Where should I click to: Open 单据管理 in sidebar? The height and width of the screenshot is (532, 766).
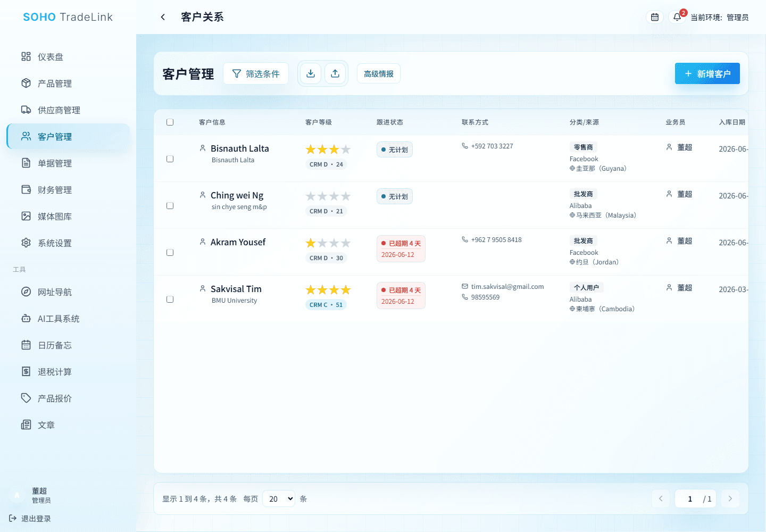(x=68, y=163)
